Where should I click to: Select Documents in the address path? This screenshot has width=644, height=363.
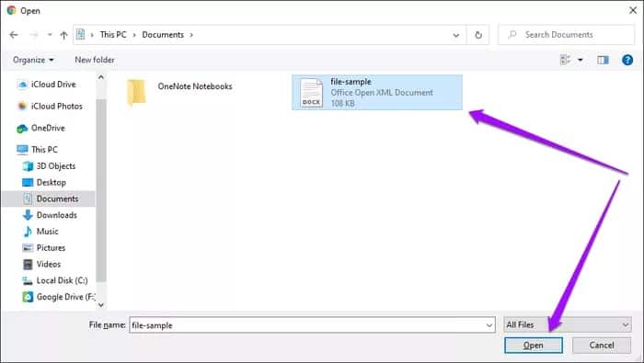[x=163, y=35]
